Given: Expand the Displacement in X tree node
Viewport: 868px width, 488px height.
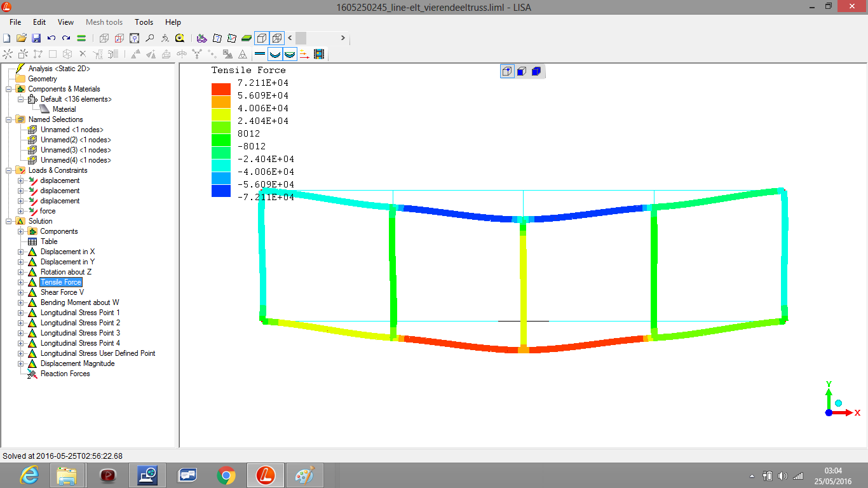Looking at the screenshot, I should (x=21, y=252).
